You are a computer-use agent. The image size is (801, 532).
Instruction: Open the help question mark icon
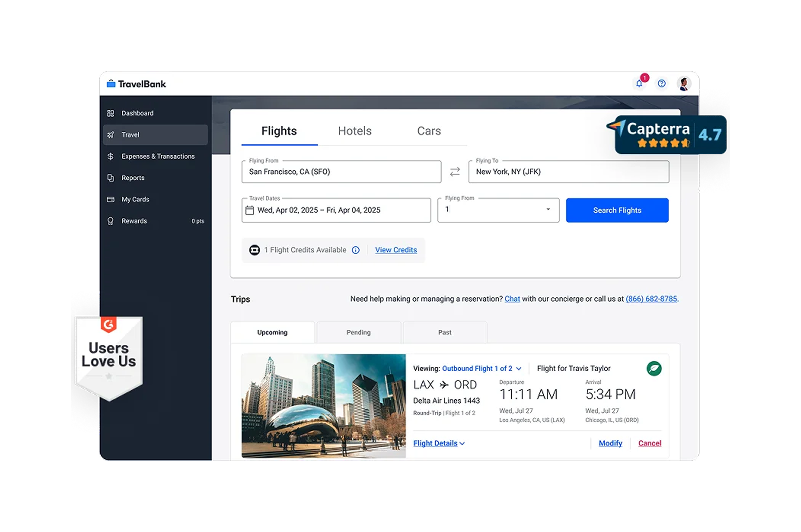[662, 84]
